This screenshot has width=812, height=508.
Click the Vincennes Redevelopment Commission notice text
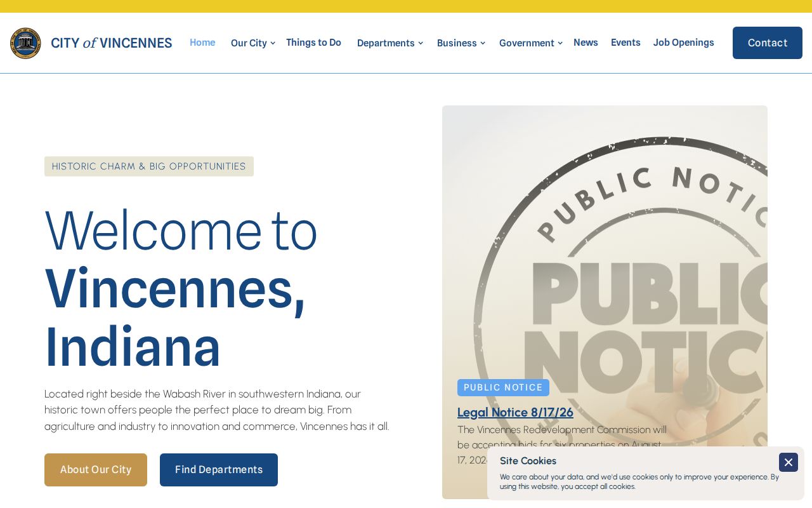coord(562,444)
